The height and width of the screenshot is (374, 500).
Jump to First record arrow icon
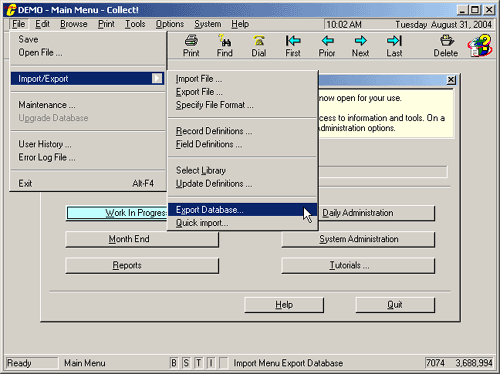point(293,41)
